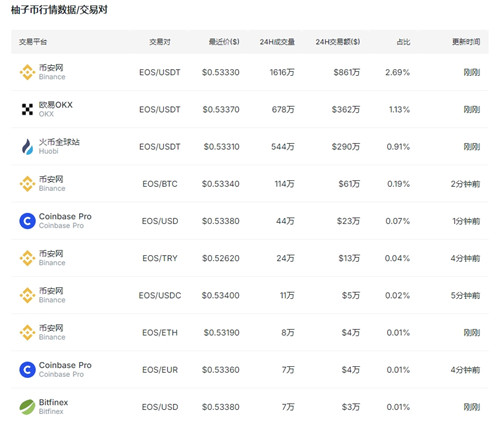Viewport: 500px width, 423px height.
Task: Click the Coinbase Pro logo in the EOS/USD row
Action: pos(27,221)
